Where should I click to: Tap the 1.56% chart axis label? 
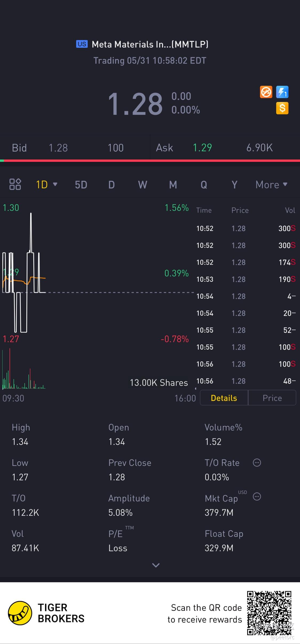click(177, 208)
